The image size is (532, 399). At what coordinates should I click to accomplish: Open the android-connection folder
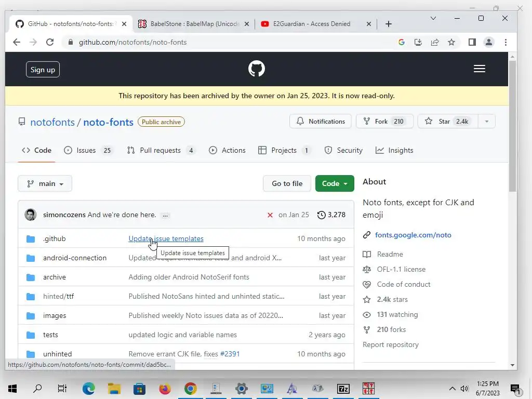75,258
